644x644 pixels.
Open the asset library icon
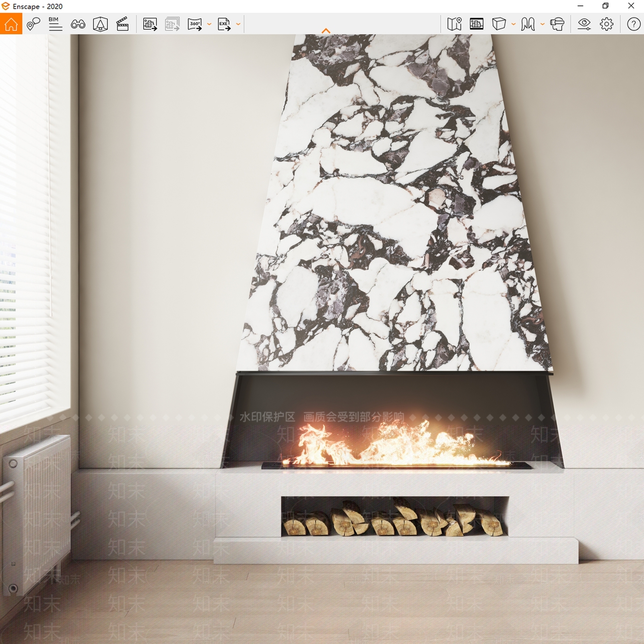click(477, 24)
